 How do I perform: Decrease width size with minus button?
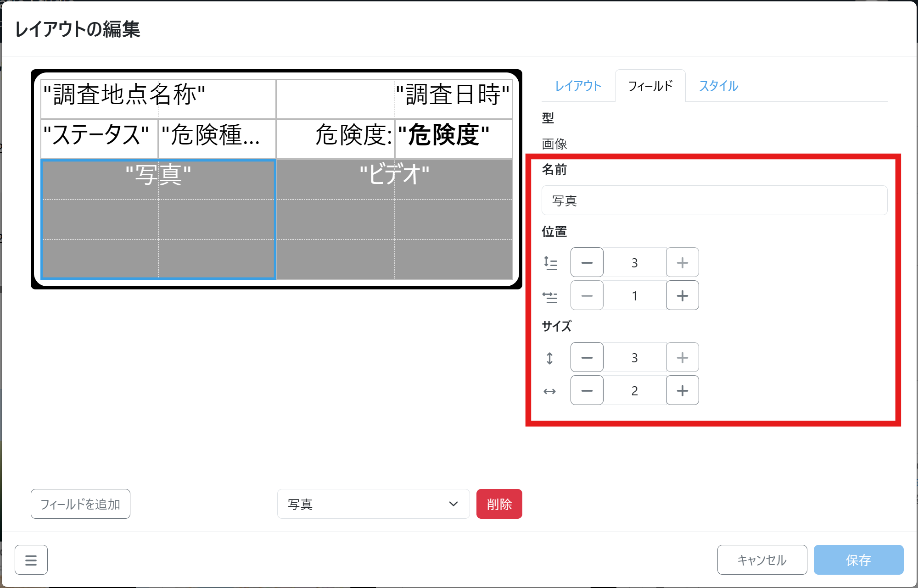click(x=587, y=390)
